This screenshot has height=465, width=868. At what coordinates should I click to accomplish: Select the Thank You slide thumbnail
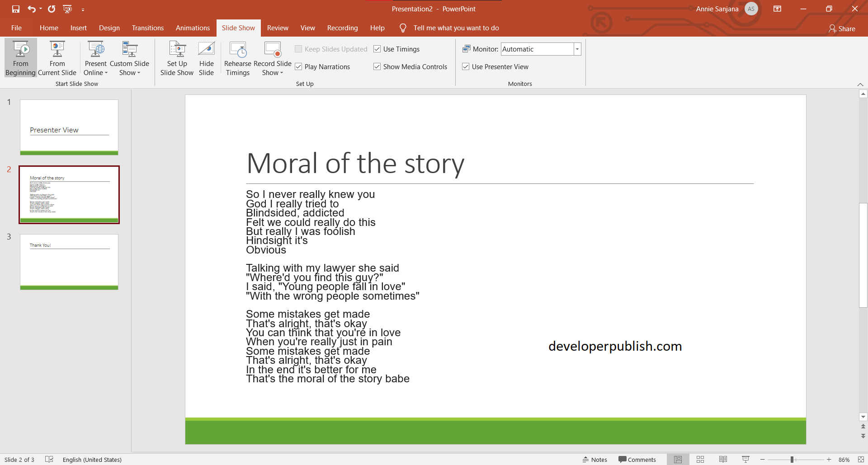pos(69,261)
